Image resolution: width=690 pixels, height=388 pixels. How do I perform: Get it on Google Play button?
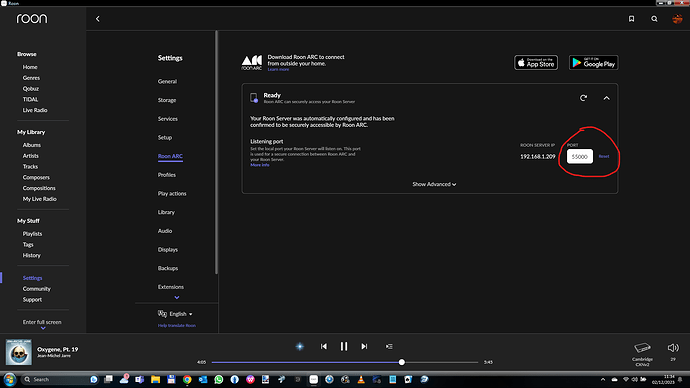coord(594,63)
